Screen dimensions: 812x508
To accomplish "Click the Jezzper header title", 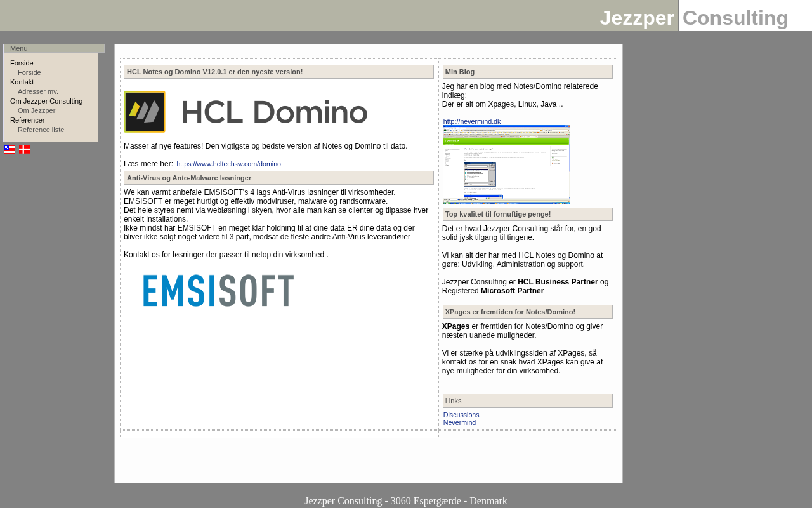I will tap(637, 18).
